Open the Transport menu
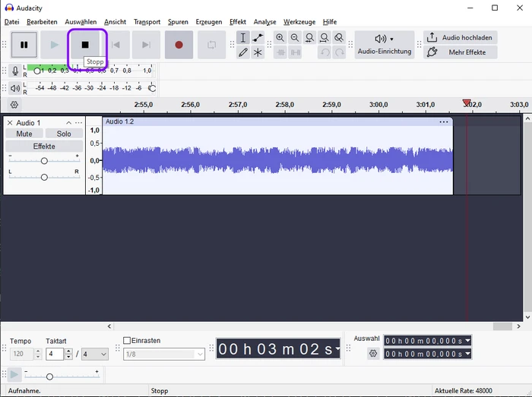 pyautogui.click(x=147, y=22)
